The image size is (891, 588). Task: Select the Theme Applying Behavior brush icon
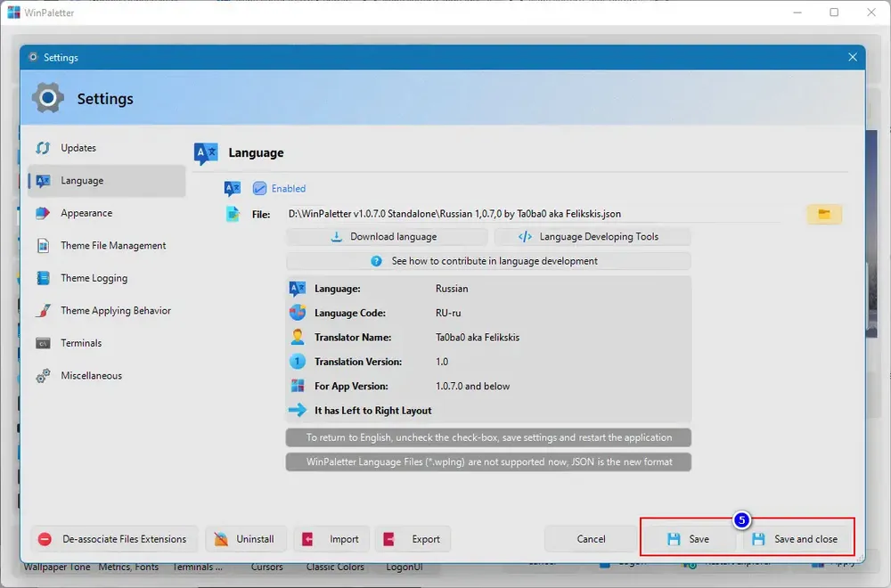pyautogui.click(x=43, y=311)
